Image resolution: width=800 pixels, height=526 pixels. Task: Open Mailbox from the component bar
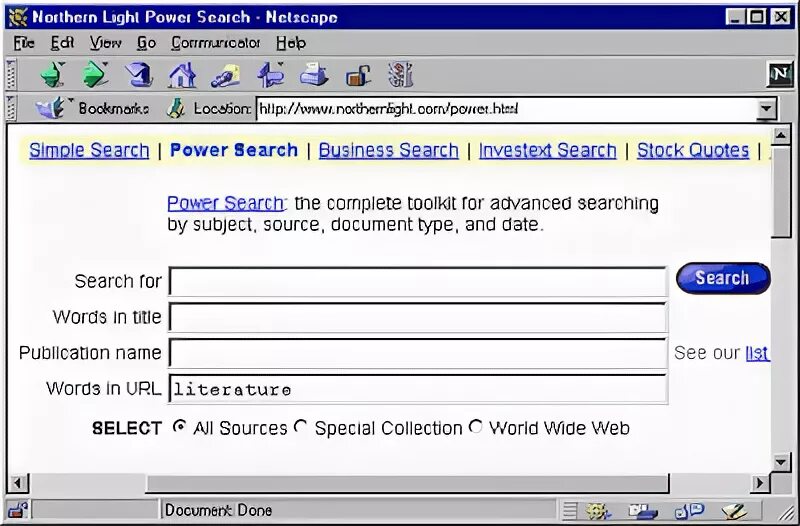tap(642, 510)
